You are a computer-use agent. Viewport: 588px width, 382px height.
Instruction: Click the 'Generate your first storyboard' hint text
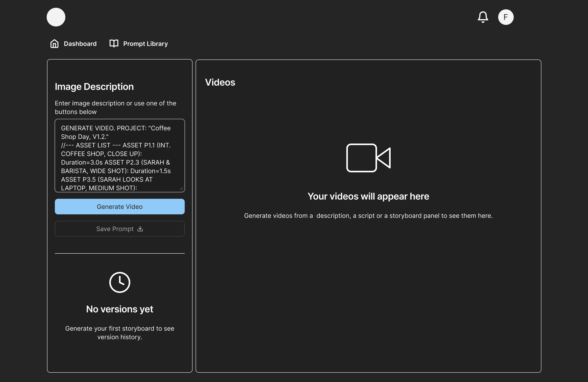[120, 333]
